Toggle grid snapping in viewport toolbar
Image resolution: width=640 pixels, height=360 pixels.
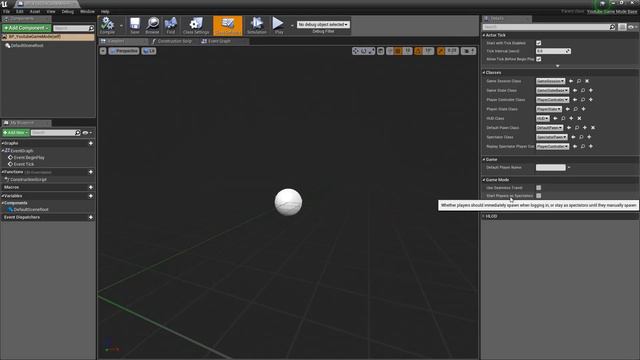pyautogui.click(x=398, y=51)
